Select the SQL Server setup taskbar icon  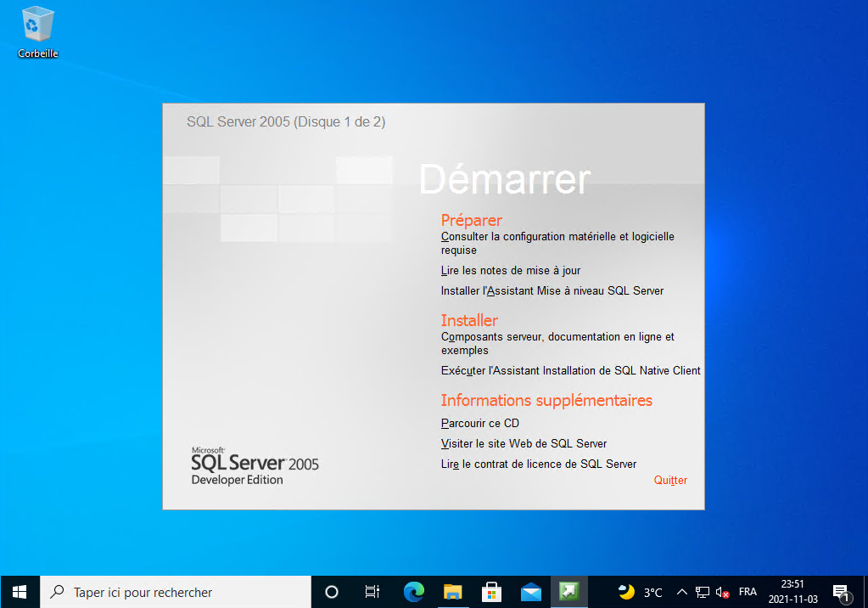(569, 592)
